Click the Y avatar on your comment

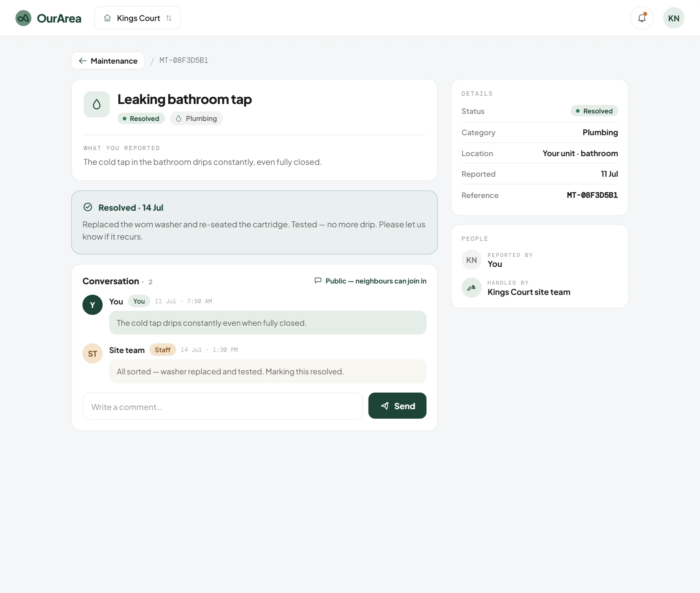pyautogui.click(x=93, y=305)
